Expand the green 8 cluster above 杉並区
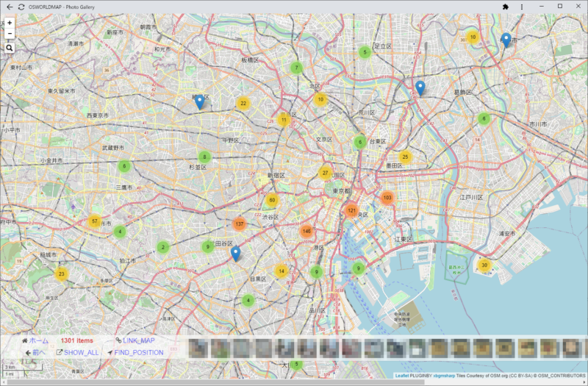The height and width of the screenshot is (386, 588). tap(204, 157)
